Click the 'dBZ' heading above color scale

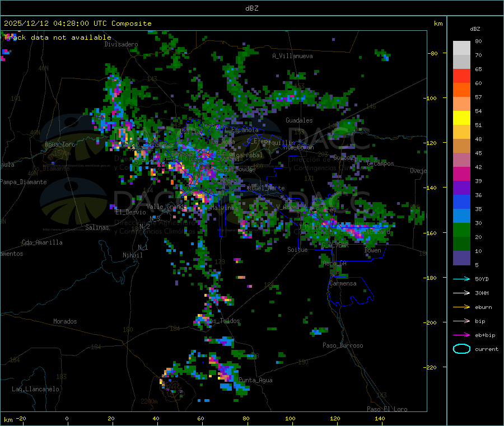475,29
